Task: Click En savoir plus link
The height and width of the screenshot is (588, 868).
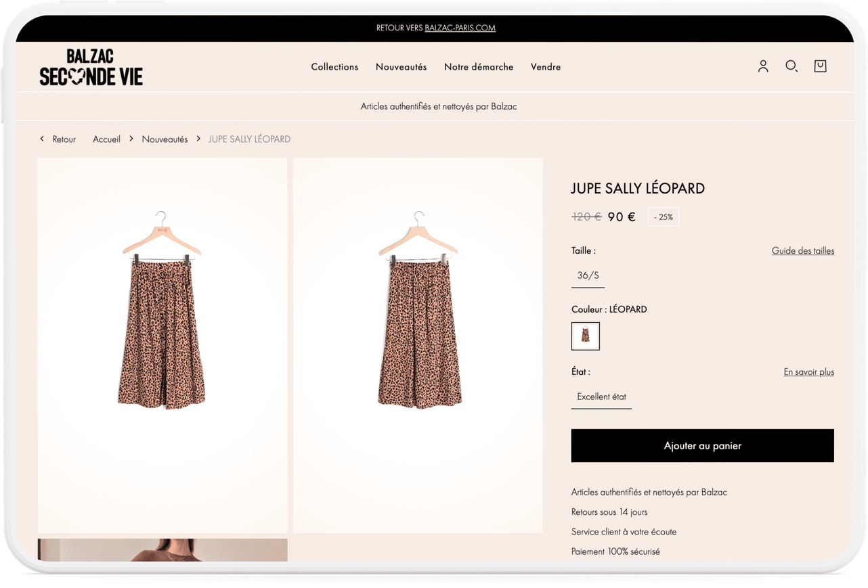Action: click(808, 371)
